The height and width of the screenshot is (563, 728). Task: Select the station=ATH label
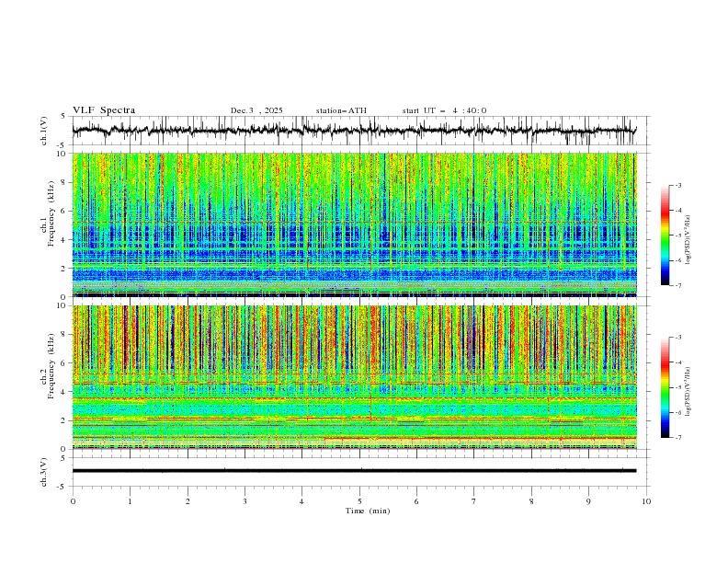pyautogui.click(x=341, y=110)
